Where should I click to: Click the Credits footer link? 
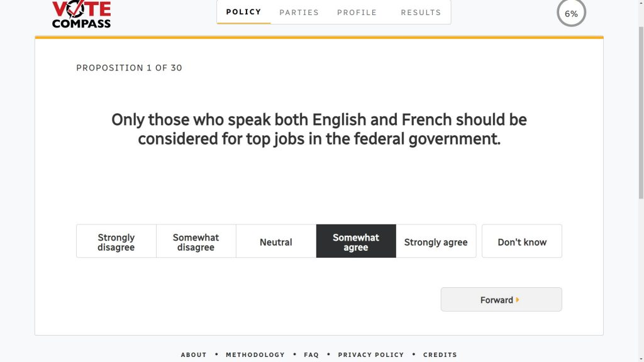(x=440, y=354)
